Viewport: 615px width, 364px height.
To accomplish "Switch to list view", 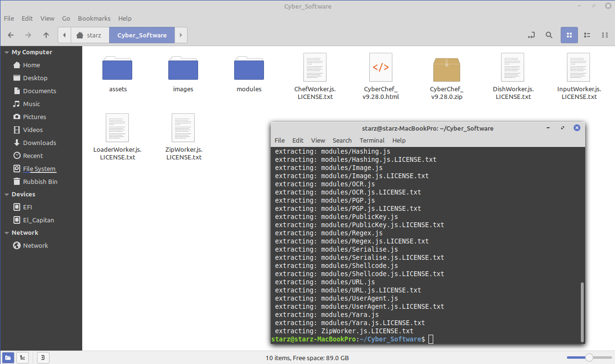I will tap(587, 35).
